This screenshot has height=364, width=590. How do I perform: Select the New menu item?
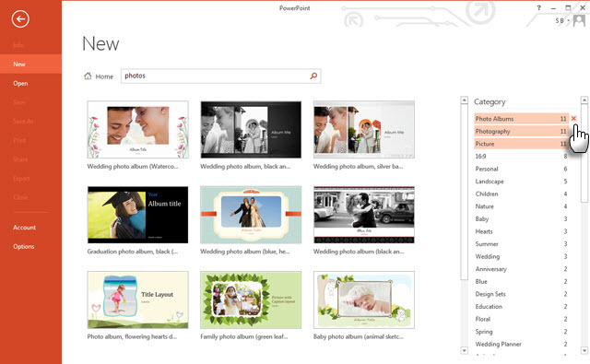pyautogui.click(x=30, y=64)
